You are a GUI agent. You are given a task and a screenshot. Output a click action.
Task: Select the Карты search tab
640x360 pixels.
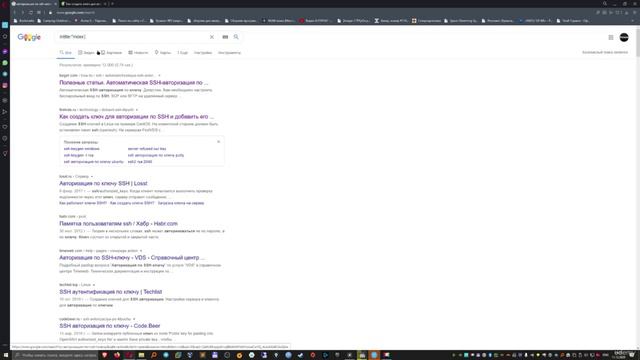tap(163, 53)
